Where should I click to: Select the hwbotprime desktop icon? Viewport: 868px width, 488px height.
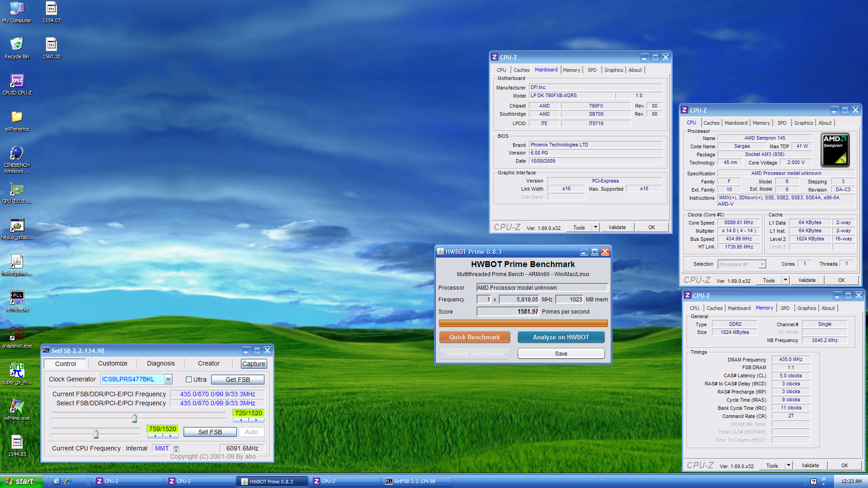(x=17, y=265)
